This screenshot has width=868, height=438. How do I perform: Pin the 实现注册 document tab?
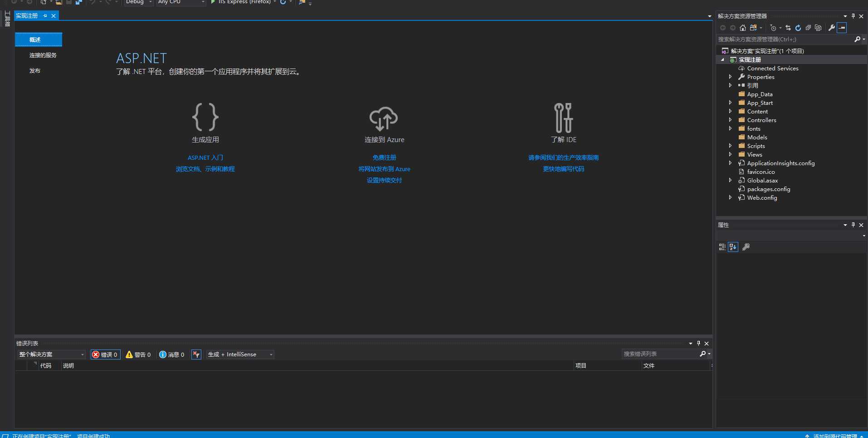tap(45, 16)
